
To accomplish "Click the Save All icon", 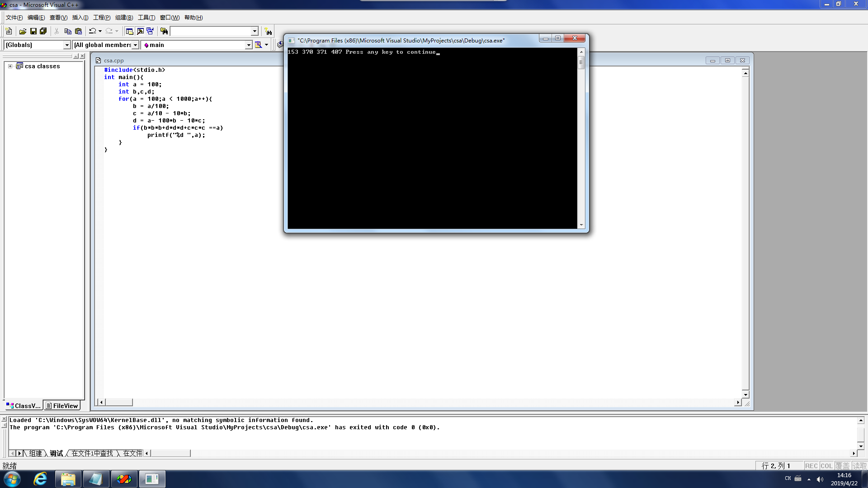I will [x=43, y=31].
